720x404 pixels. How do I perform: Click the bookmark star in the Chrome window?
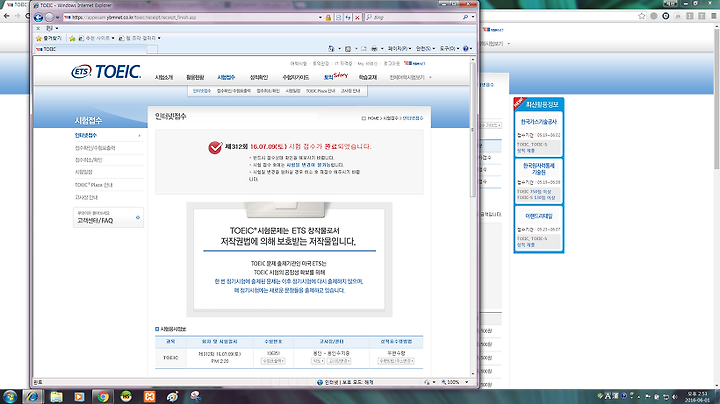point(641,16)
